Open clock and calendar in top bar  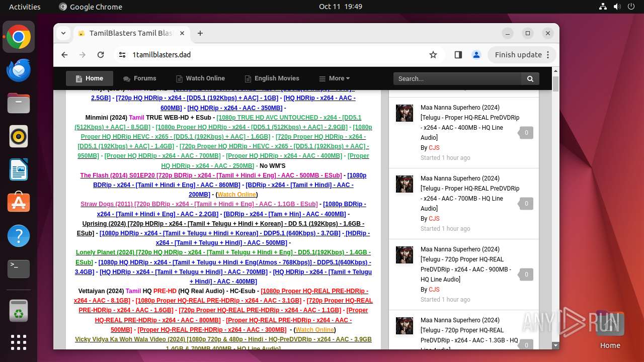[341, 7]
